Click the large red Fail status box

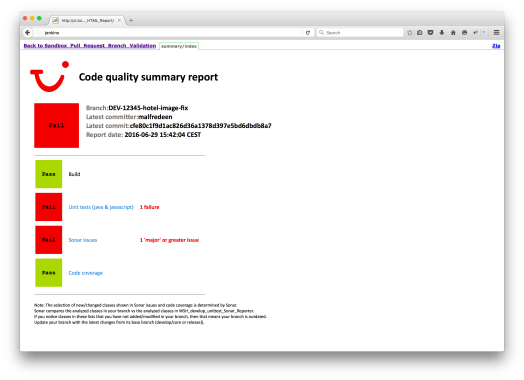(56, 125)
